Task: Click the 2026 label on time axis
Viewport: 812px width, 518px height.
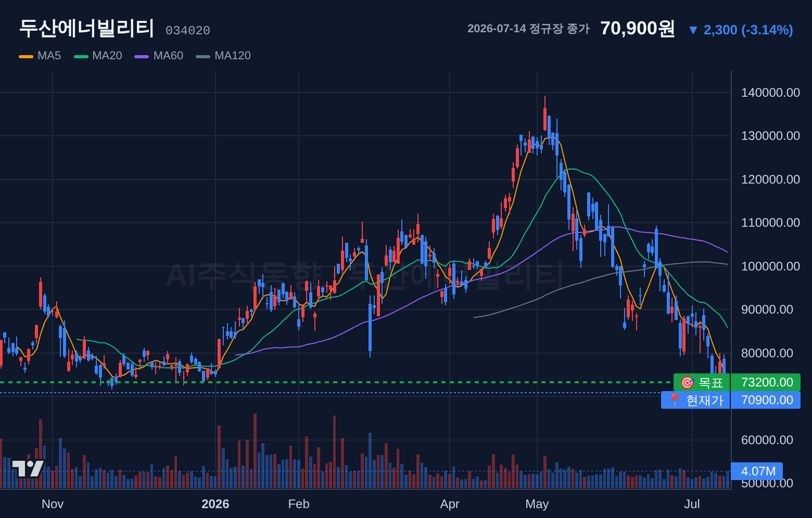Action: 215,504
